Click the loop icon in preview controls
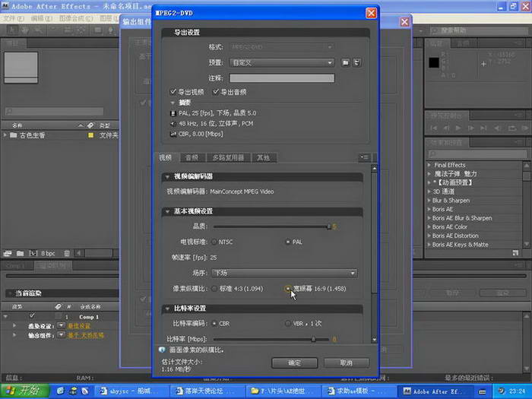 tap(512, 128)
